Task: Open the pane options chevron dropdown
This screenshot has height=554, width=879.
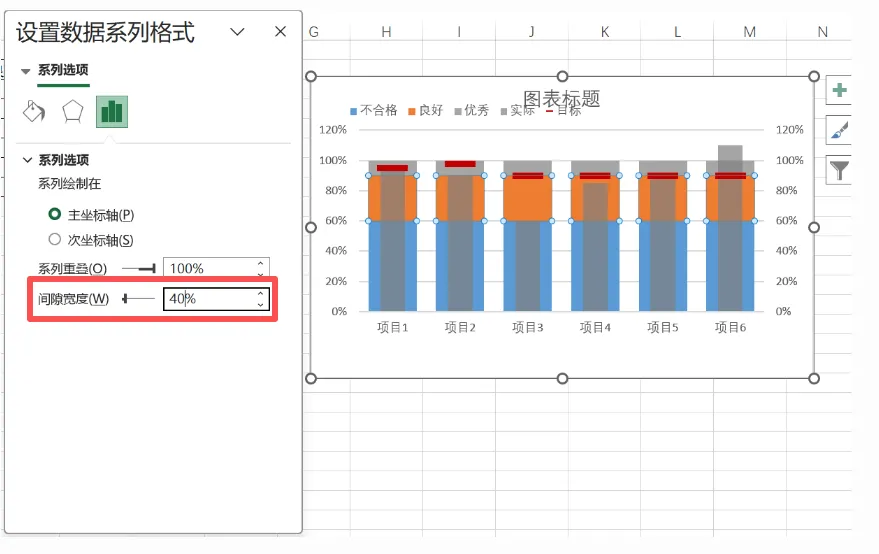Action: (238, 31)
